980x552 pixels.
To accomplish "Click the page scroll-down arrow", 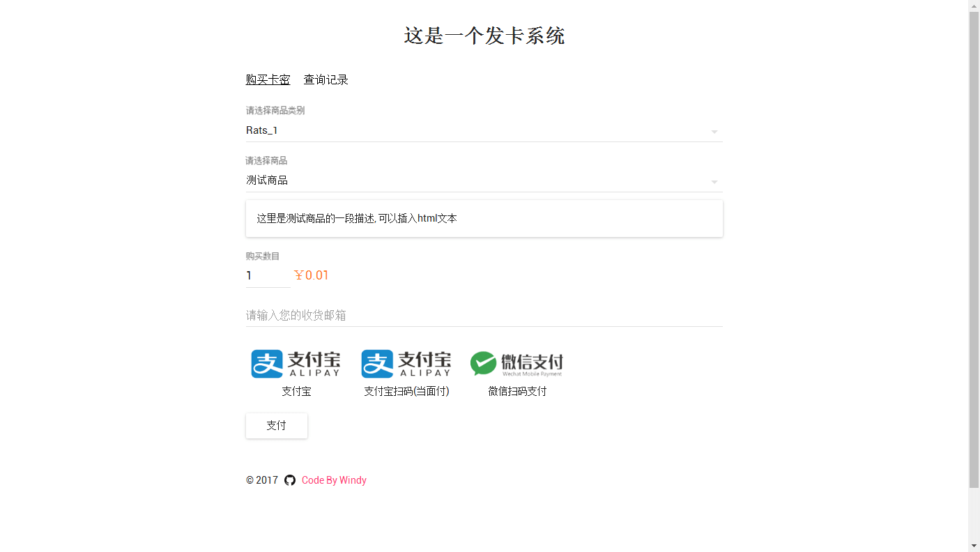I will coord(974,546).
